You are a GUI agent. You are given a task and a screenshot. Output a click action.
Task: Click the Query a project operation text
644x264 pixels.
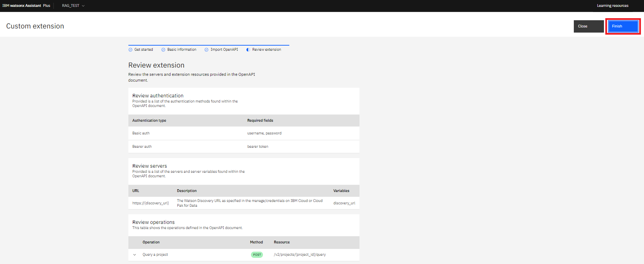(x=155, y=255)
